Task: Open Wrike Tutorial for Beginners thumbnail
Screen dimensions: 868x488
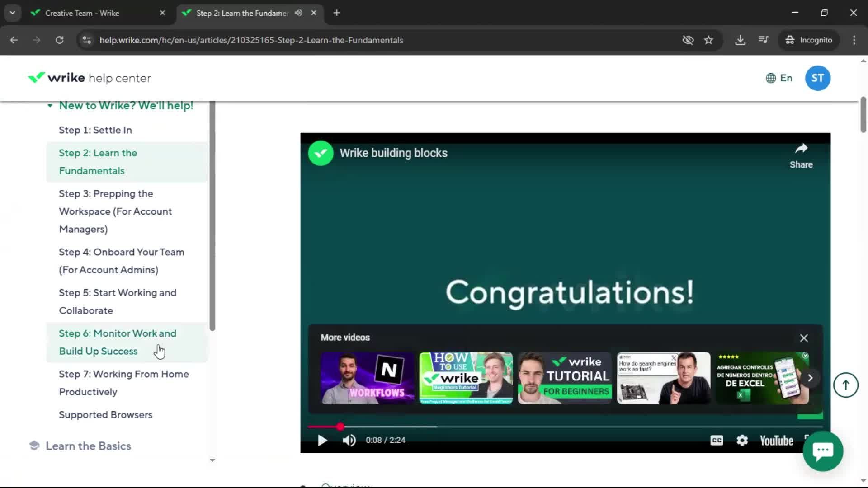Action: [565, 378]
